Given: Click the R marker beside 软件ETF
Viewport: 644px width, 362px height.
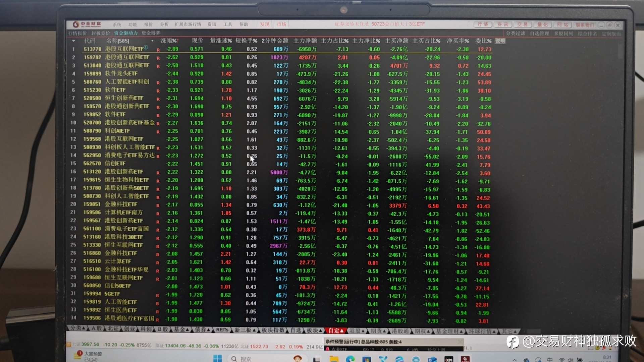Looking at the screenshot, I should (x=158, y=91).
